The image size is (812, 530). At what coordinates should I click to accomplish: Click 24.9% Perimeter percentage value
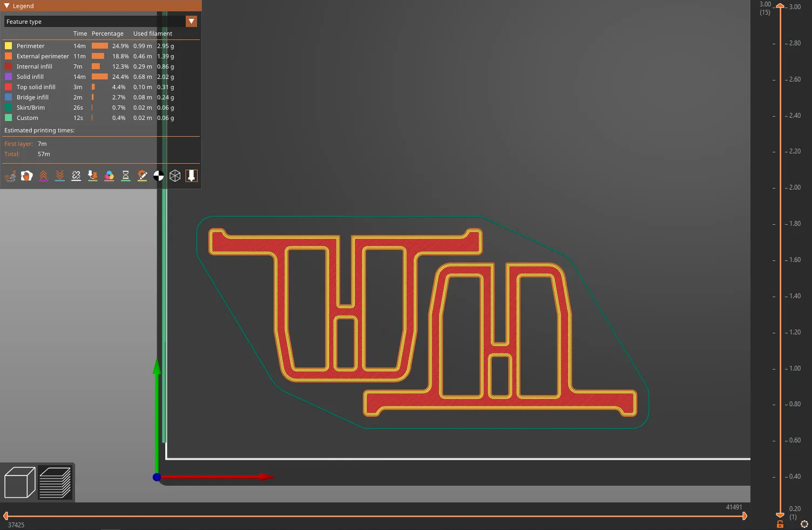(x=120, y=46)
